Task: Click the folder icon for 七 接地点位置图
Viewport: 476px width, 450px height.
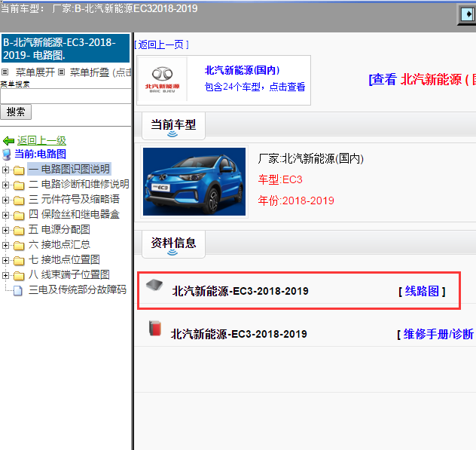Action: click(19, 260)
